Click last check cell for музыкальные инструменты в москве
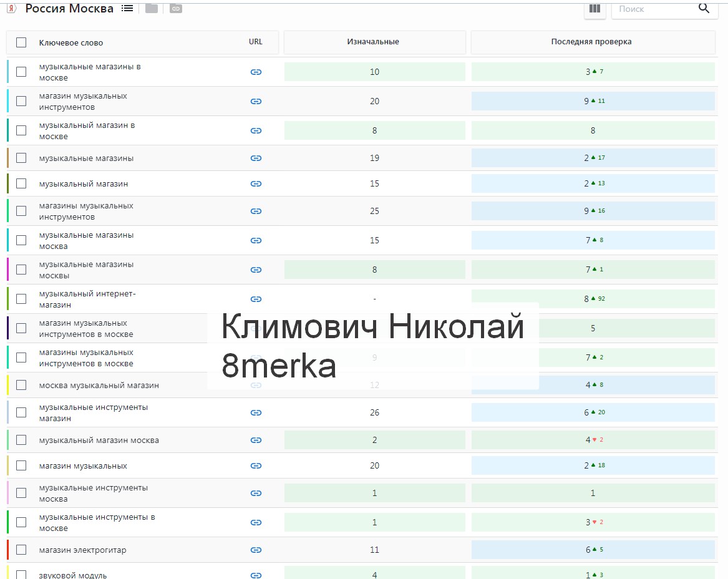 click(593, 522)
